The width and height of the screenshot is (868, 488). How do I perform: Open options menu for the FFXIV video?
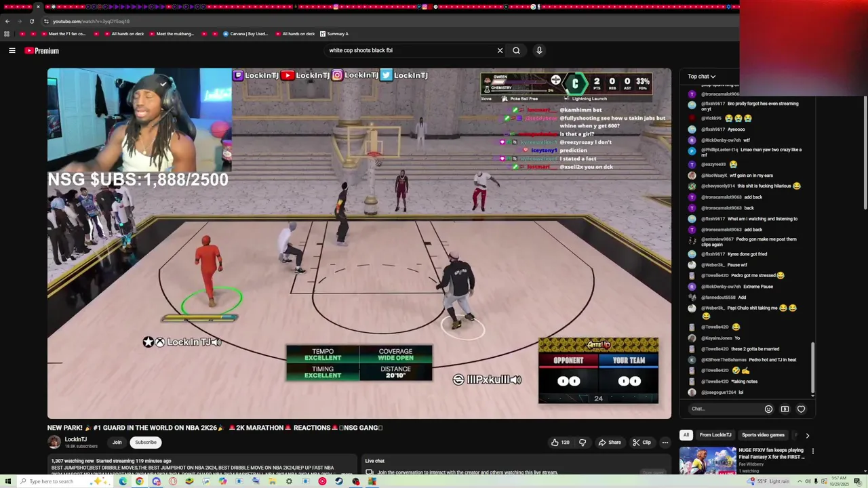coord(812,451)
